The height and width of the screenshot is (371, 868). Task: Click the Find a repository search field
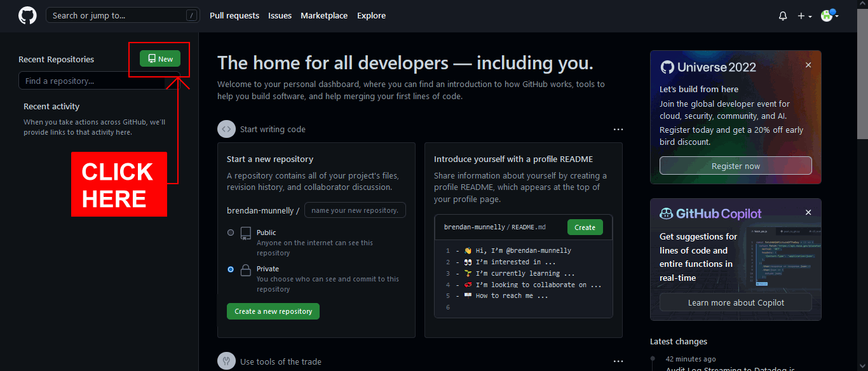[x=92, y=81]
